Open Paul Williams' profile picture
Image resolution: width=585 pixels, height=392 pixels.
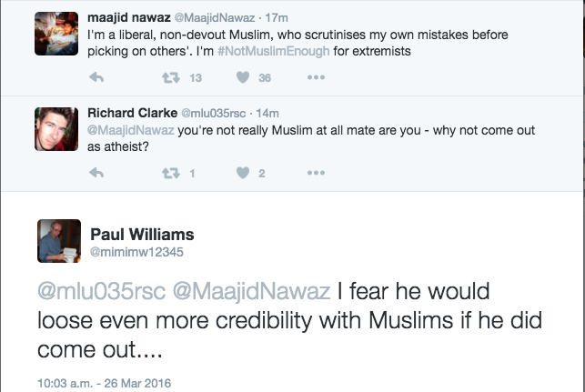58,240
